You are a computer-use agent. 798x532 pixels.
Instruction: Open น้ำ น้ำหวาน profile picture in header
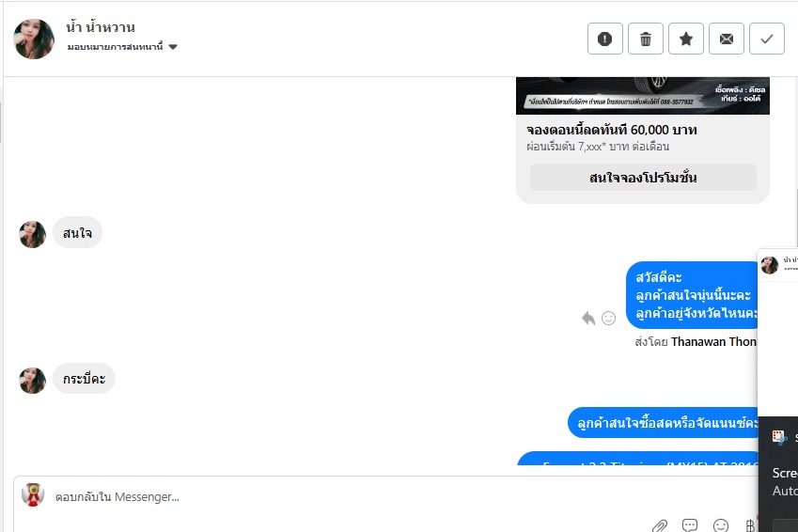pyautogui.click(x=34, y=39)
